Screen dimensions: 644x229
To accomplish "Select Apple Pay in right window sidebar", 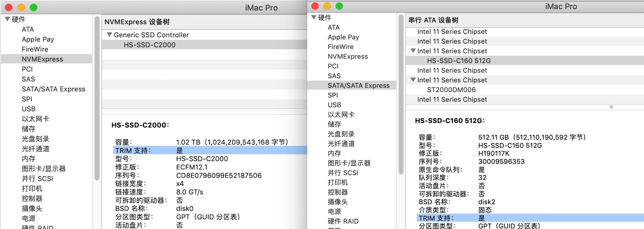I will [x=344, y=37].
